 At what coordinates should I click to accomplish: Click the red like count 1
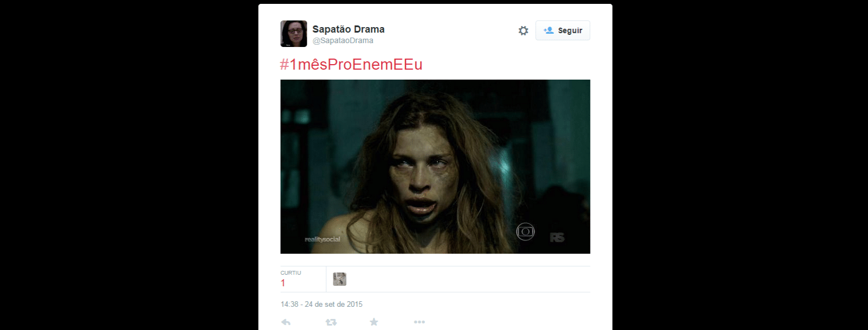click(x=283, y=283)
